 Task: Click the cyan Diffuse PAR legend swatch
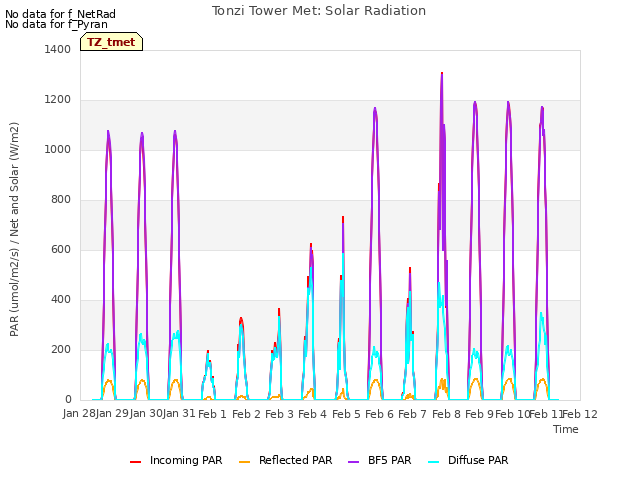[x=433, y=462]
